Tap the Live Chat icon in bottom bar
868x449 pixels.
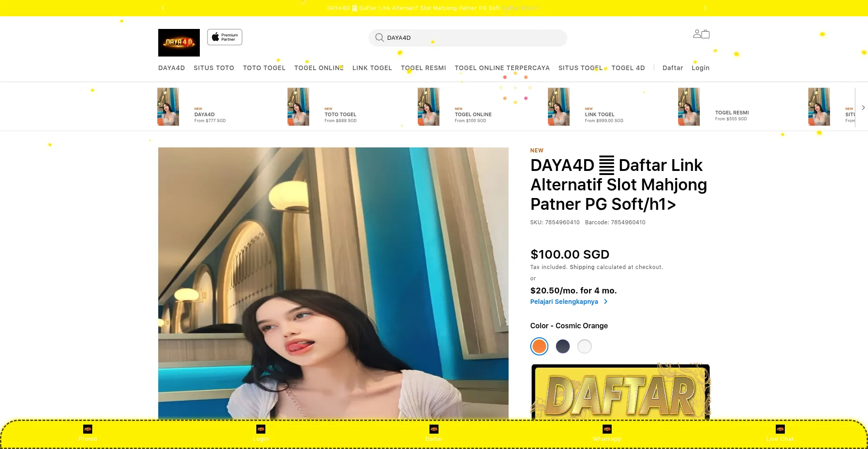tap(780, 429)
